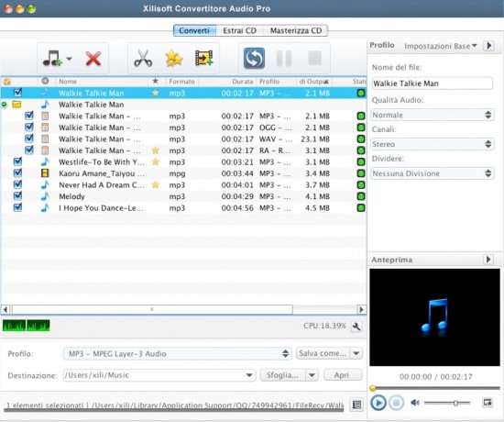Screen dimensions: 504x422
Task: Remove selected file with red X
Action: pos(93,59)
